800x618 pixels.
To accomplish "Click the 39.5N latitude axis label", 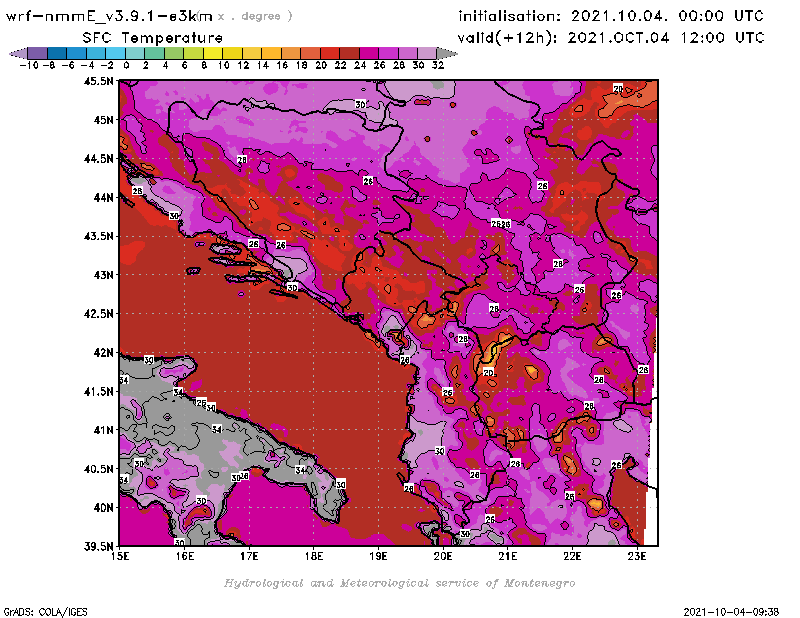I will click(x=98, y=547).
